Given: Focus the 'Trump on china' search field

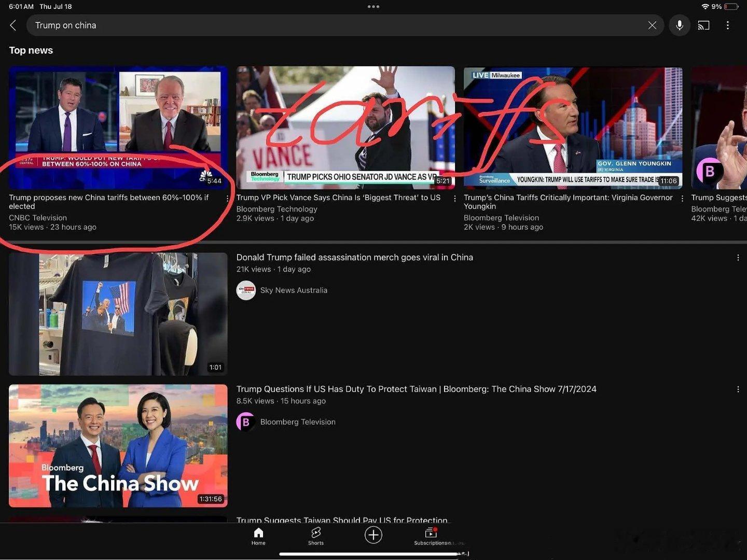Looking at the screenshot, I should (345, 25).
